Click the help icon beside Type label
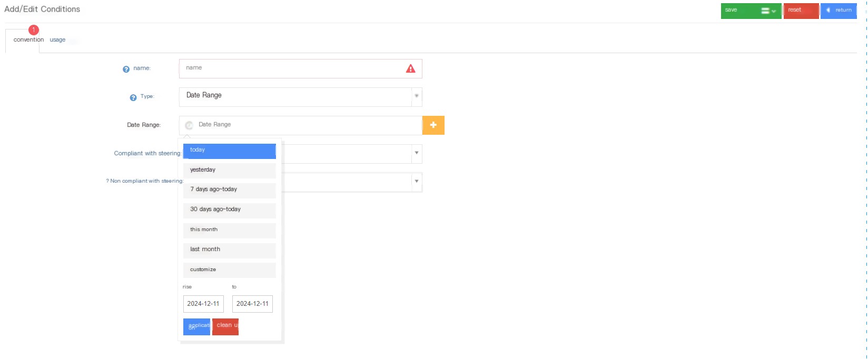 [x=133, y=97]
